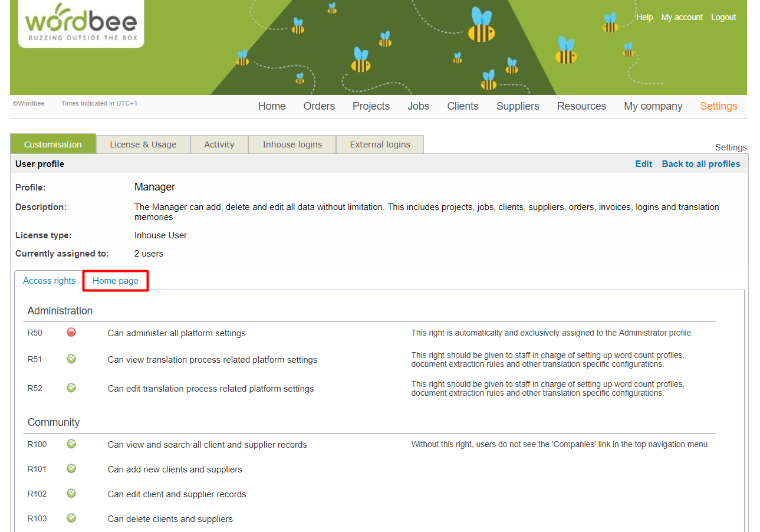Open the Home page profile tab

(x=116, y=281)
